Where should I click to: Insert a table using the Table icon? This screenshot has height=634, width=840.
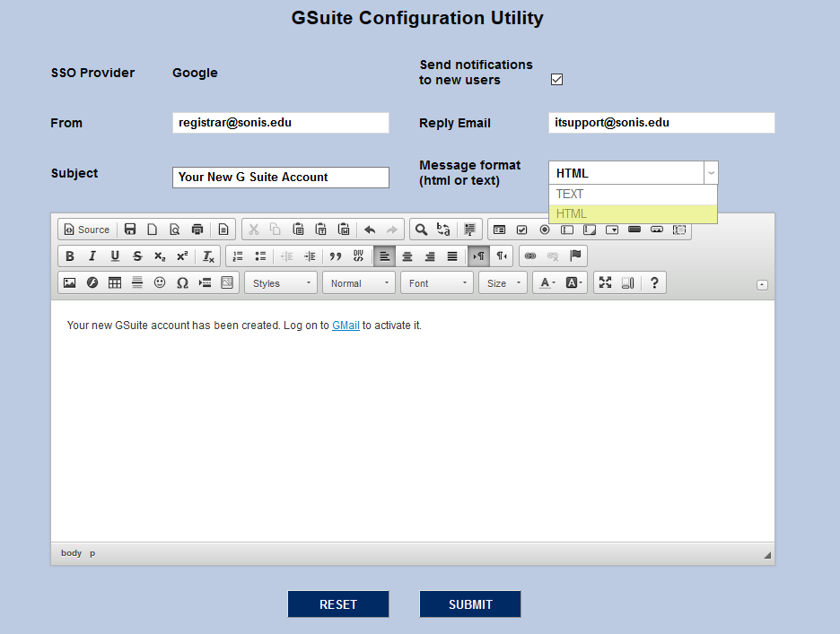[114, 282]
